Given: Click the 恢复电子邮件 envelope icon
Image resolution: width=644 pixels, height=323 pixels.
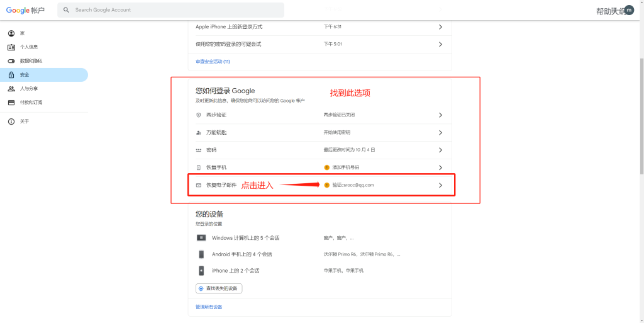Looking at the screenshot, I should [199, 185].
